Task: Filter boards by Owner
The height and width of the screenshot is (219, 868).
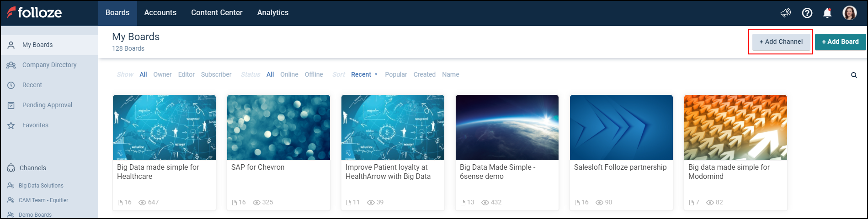Action: [162, 74]
